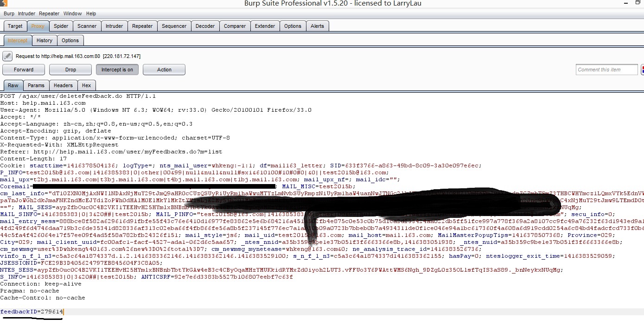Switch to the Intruder tool tab
644x325 pixels.
[114, 26]
